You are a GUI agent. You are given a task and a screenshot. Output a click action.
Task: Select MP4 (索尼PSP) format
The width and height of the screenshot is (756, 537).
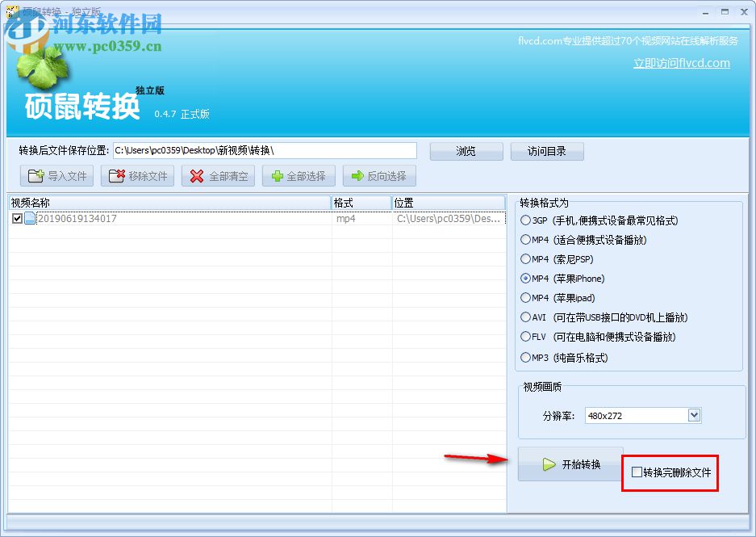point(524,259)
